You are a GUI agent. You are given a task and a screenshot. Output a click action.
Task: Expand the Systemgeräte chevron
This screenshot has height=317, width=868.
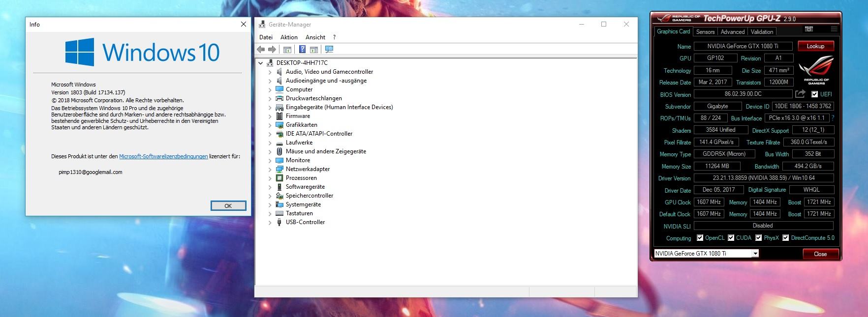270,204
